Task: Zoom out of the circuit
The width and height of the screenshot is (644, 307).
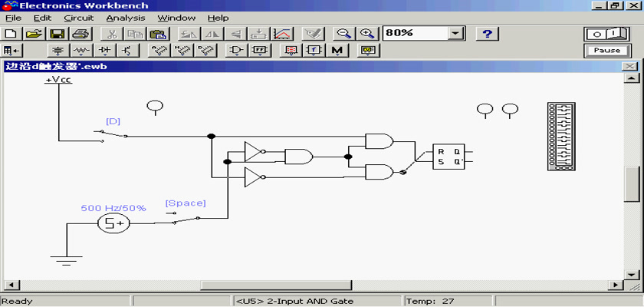Action: pos(343,34)
